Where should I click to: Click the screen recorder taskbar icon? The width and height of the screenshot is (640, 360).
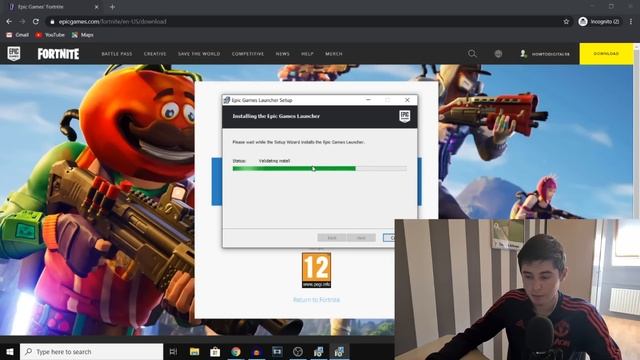click(x=277, y=351)
